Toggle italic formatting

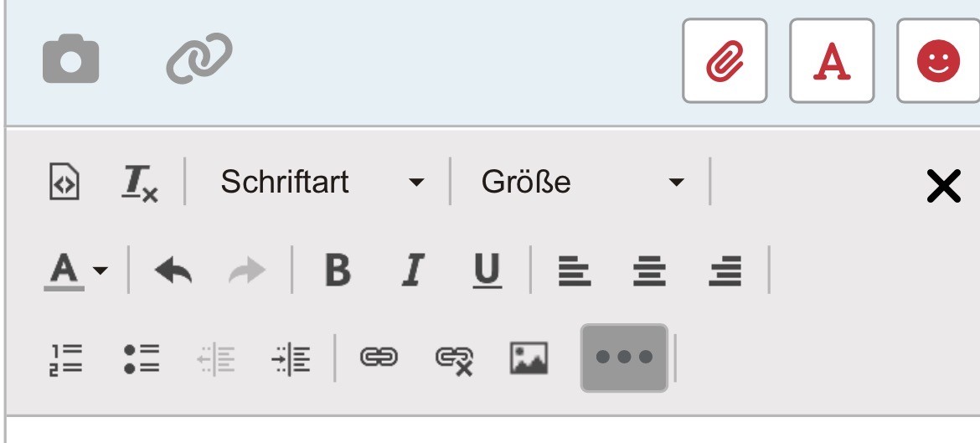pos(412,270)
